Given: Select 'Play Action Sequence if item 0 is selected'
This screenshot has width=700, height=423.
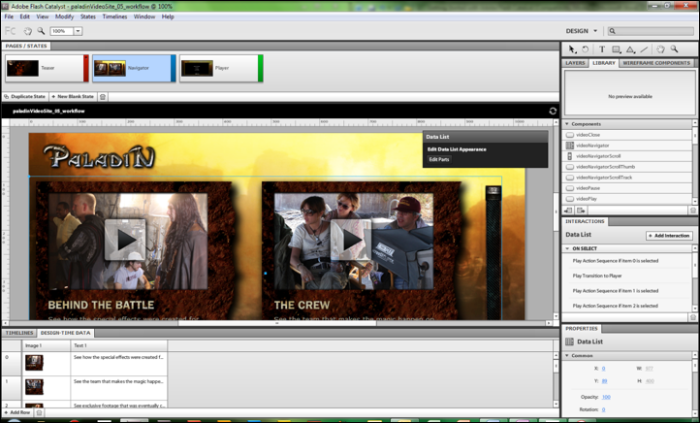Looking at the screenshot, I should tap(616, 261).
